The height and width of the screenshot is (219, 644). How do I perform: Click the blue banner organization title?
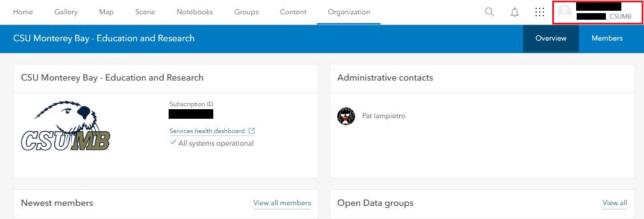click(x=104, y=38)
